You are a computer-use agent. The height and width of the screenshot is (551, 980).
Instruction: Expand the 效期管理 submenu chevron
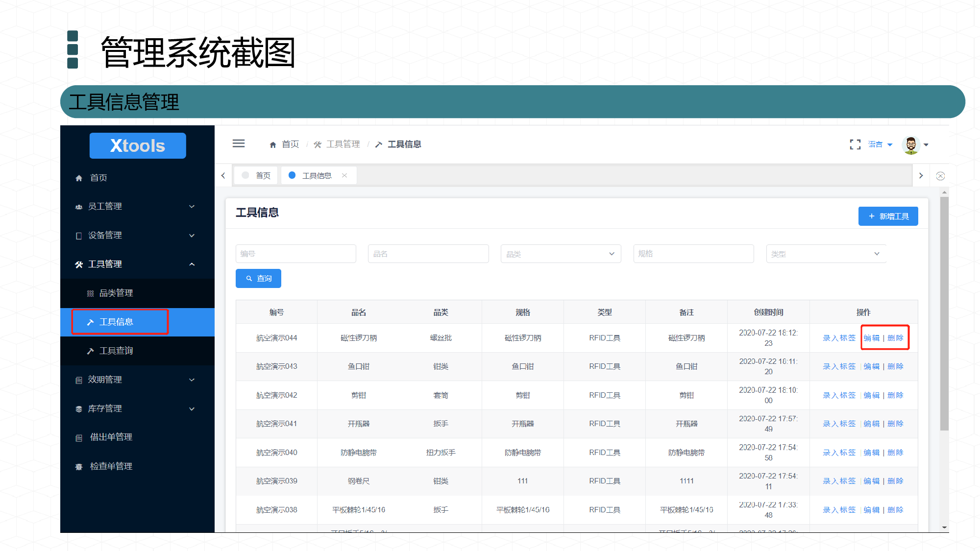tap(192, 380)
